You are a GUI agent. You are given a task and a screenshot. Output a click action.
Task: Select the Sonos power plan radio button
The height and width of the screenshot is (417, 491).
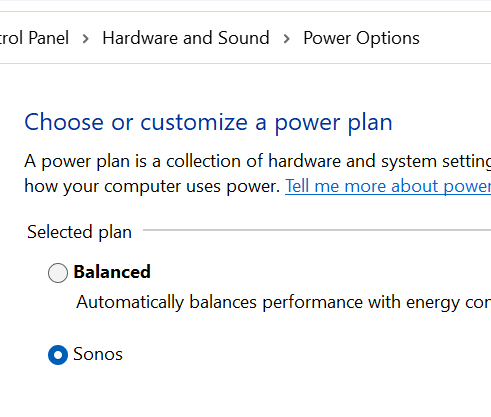[58, 355]
